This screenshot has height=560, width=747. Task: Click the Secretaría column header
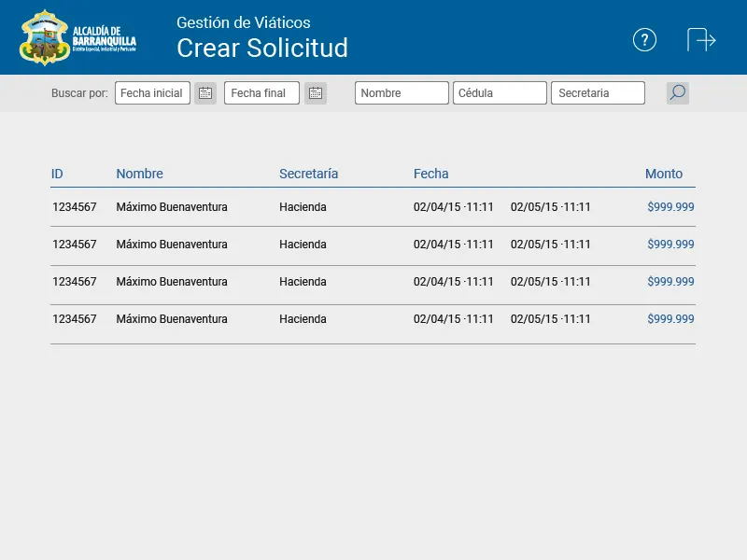coord(309,174)
